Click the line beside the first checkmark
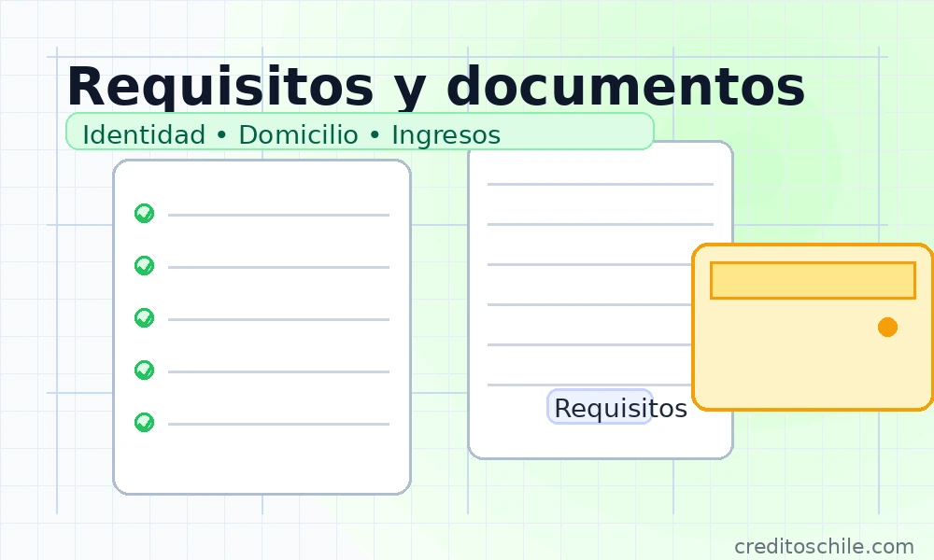The height and width of the screenshot is (560, 934). [278, 216]
